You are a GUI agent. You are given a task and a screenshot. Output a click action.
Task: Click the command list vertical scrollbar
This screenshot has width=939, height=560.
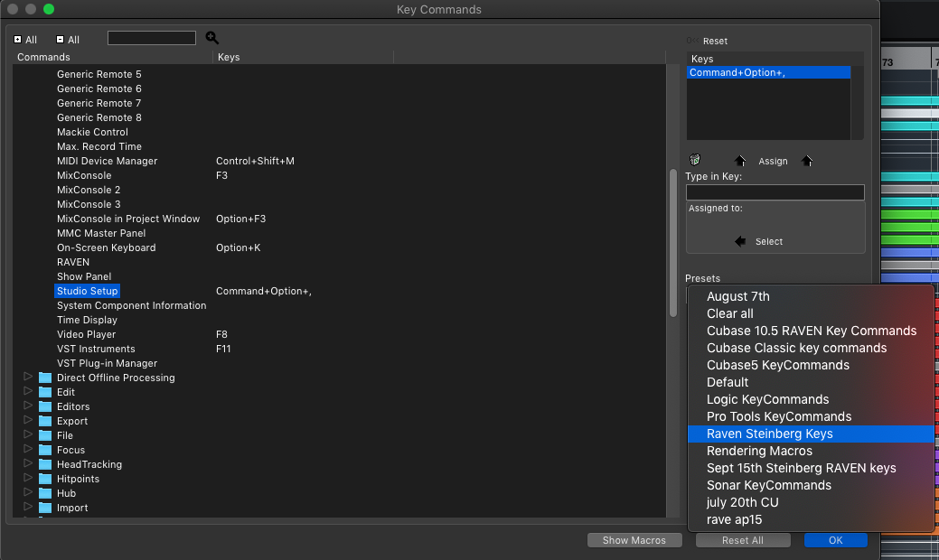[672, 243]
